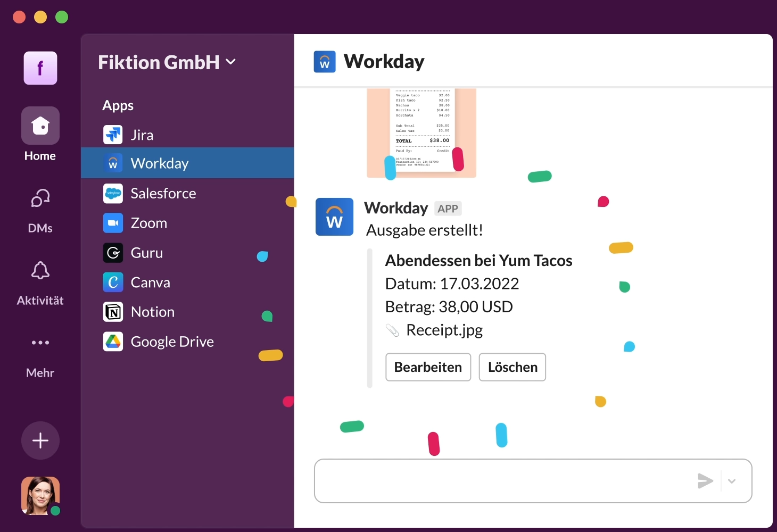Viewport: 777px width, 532px height.
Task: Focus the message input field
Action: (x=533, y=481)
